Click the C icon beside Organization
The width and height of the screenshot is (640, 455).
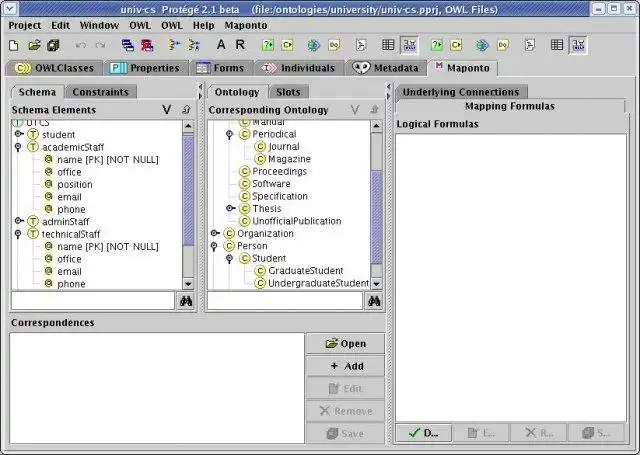pos(229,233)
